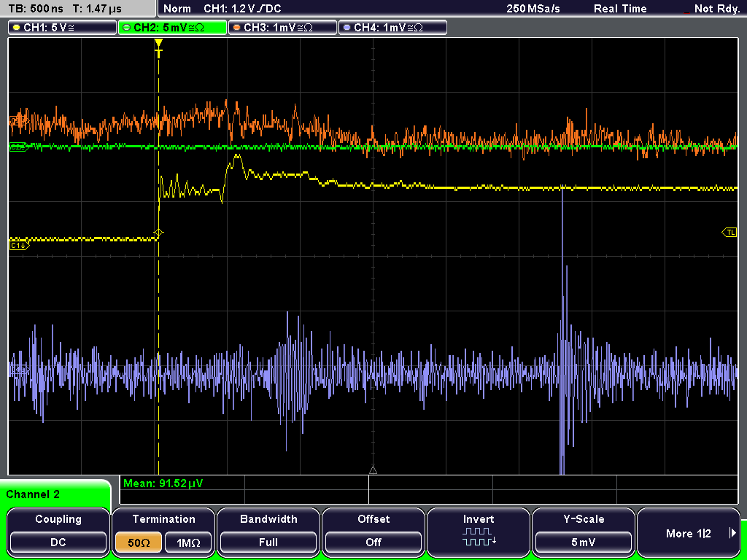Click the trigger crossing point diamond

coord(158,233)
